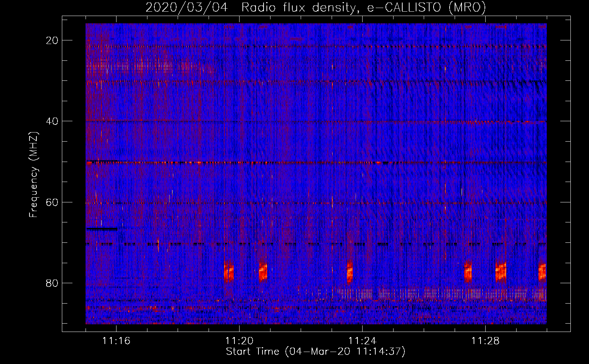Click the 'Frequency (MHZ)' axis label
Image resolution: width=589 pixels, height=364 pixels.
click(33, 175)
